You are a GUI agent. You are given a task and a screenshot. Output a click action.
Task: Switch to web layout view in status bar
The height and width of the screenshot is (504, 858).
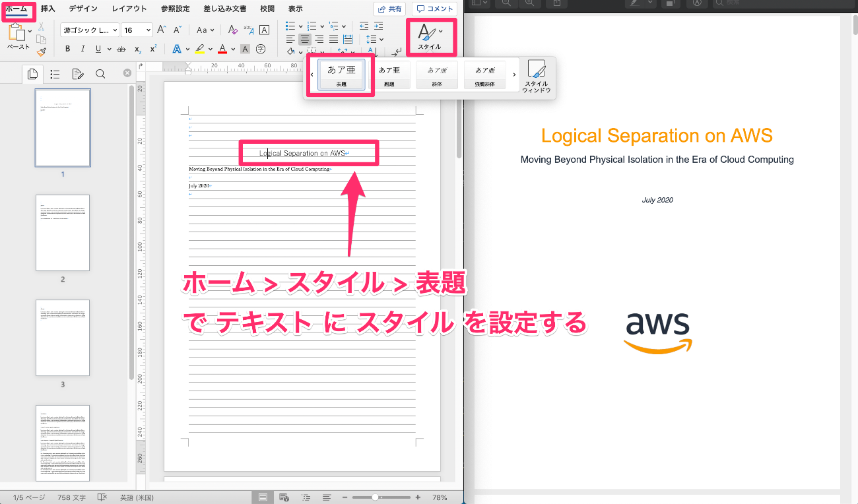pyautogui.click(x=284, y=497)
